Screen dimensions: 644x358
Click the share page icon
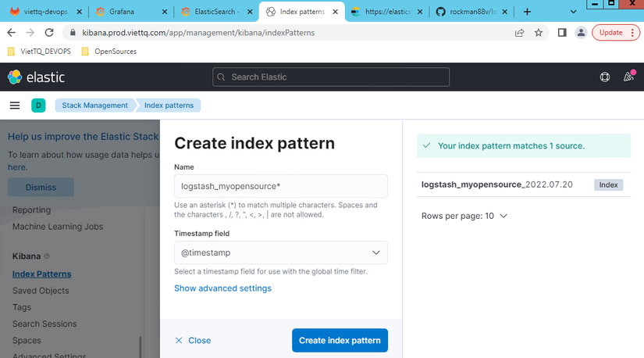click(519, 33)
